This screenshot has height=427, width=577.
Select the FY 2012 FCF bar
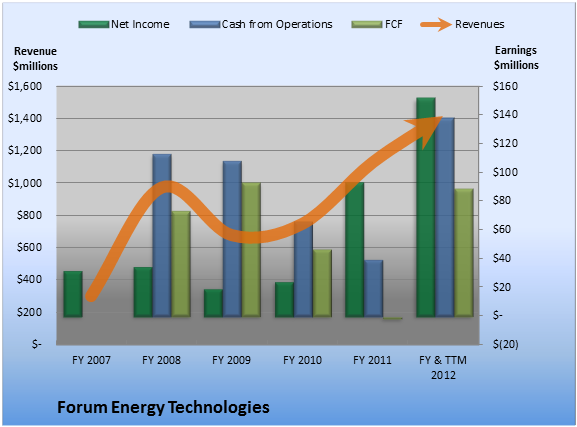(x=464, y=253)
